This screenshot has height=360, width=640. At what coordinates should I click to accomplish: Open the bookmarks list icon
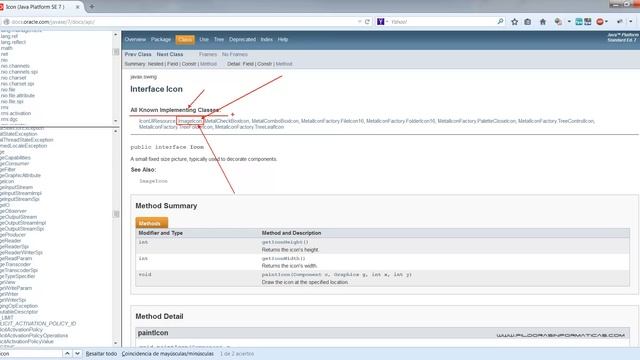point(527,22)
